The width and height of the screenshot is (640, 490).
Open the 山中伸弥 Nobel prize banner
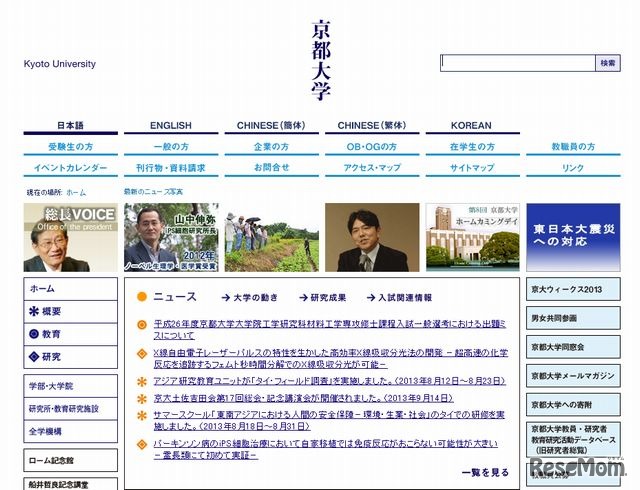tap(171, 237)
